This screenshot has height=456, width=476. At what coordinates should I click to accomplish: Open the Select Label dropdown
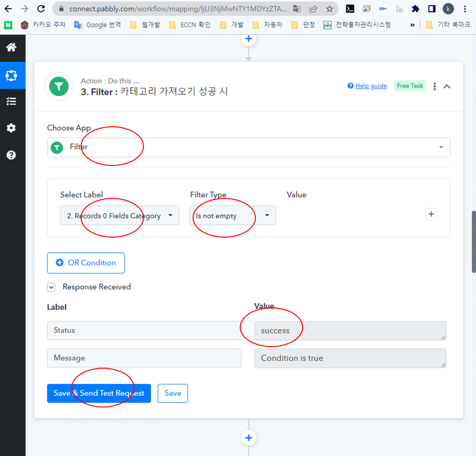point(119,215)
